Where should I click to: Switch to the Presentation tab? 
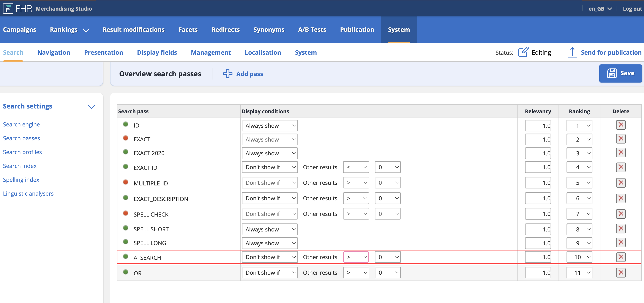coord(104,52)
